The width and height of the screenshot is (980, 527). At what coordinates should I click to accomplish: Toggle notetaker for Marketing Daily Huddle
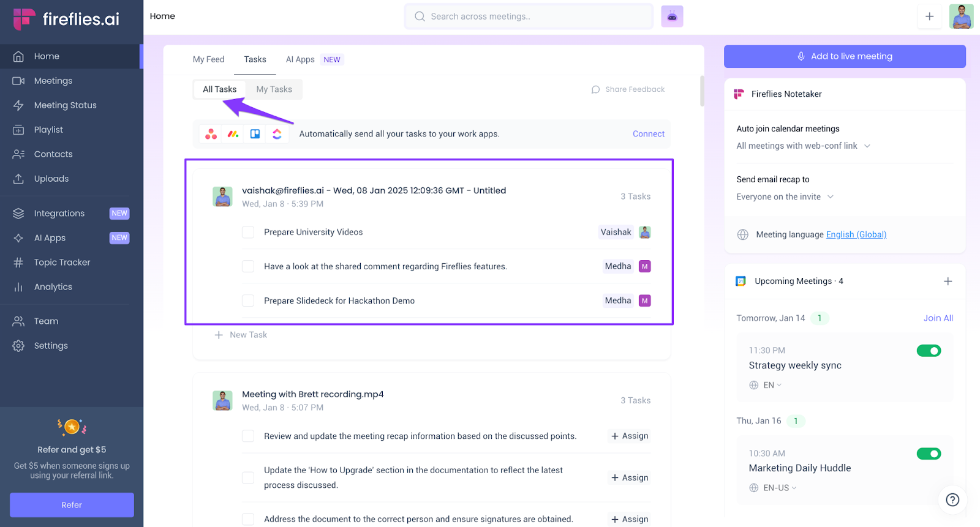click(929, 454)
